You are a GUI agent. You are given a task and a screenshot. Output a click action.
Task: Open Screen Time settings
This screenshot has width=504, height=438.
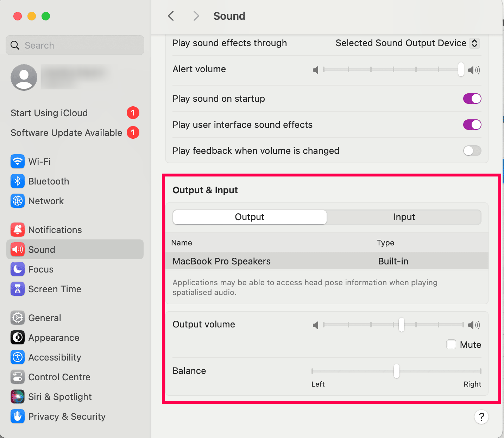(x=75, y=289)
